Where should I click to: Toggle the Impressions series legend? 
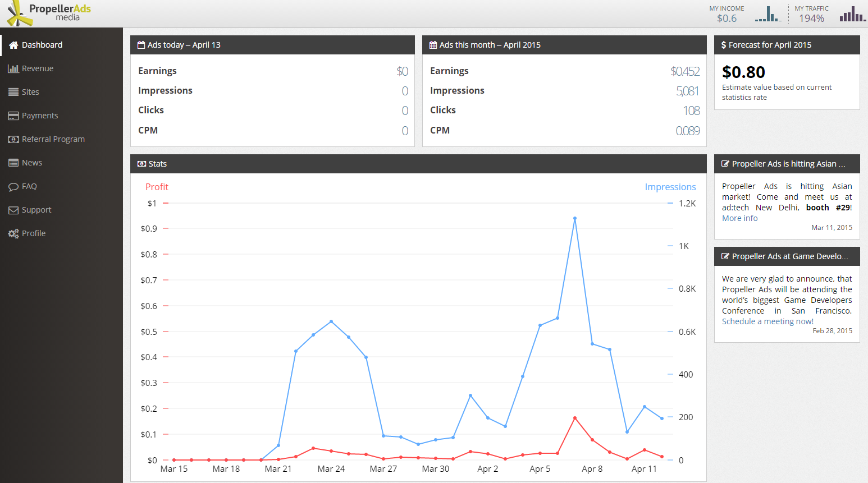pyautogui.click(x=670, y=187)
